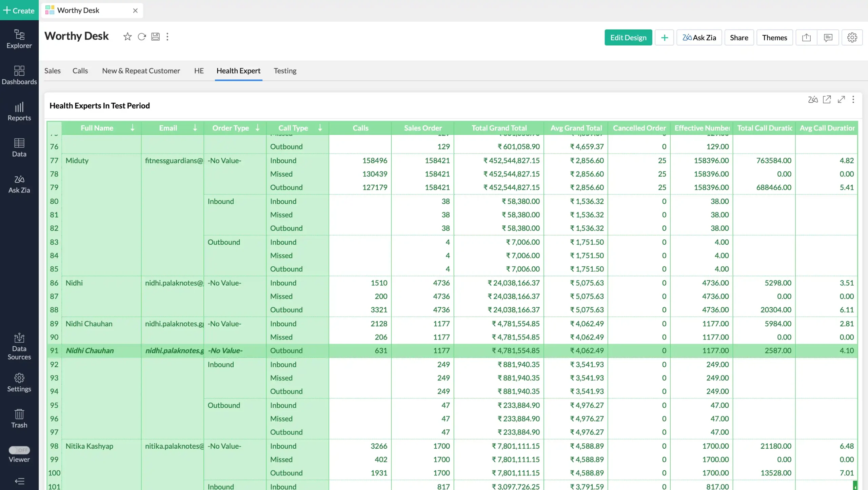Click the Edit Design button
868x490 pixels.
click(628, 37)
